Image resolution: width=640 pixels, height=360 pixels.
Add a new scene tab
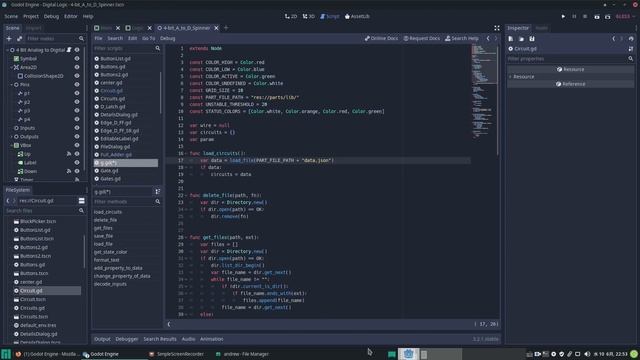point(226,28)
